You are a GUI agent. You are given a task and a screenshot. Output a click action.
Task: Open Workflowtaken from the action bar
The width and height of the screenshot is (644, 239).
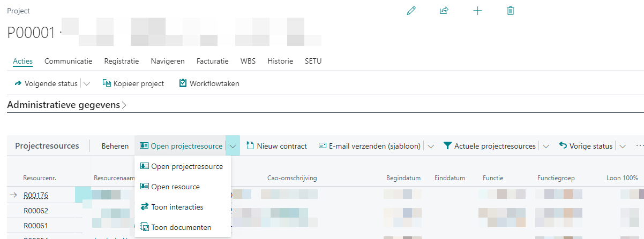coord(209,83)
